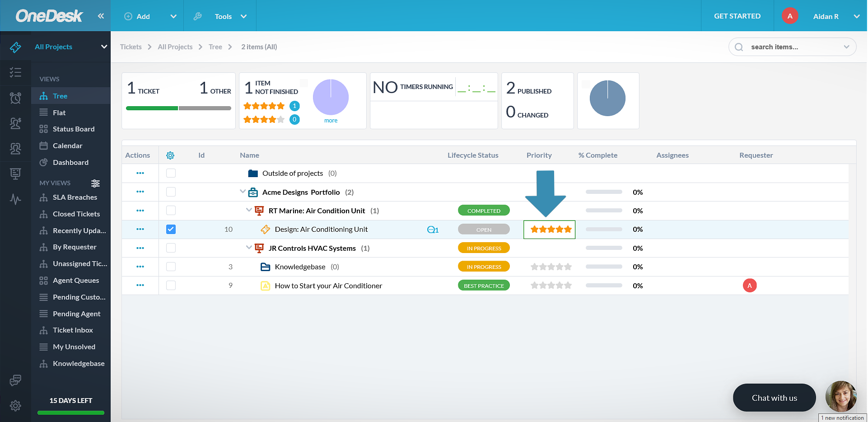The width and height of the screenshot is (868, 422).
Task: Open the Messenger chat icon in sidebar
Action: (15, 380)
